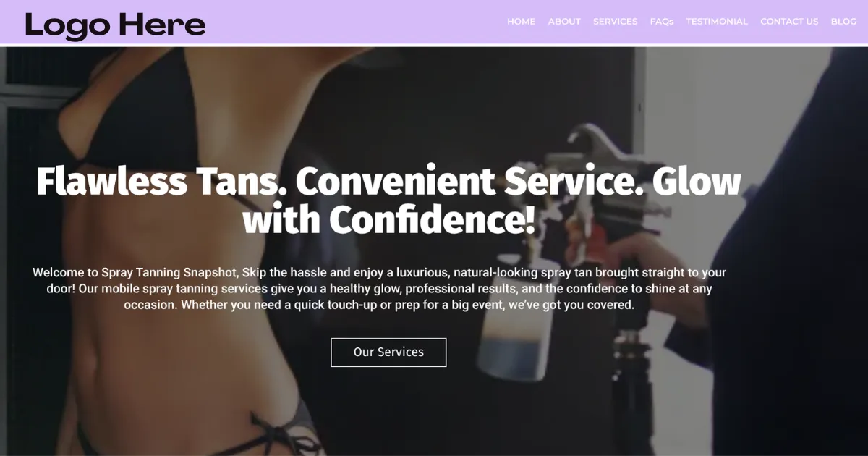Click the word "Confidence!" in the headline

433,219
